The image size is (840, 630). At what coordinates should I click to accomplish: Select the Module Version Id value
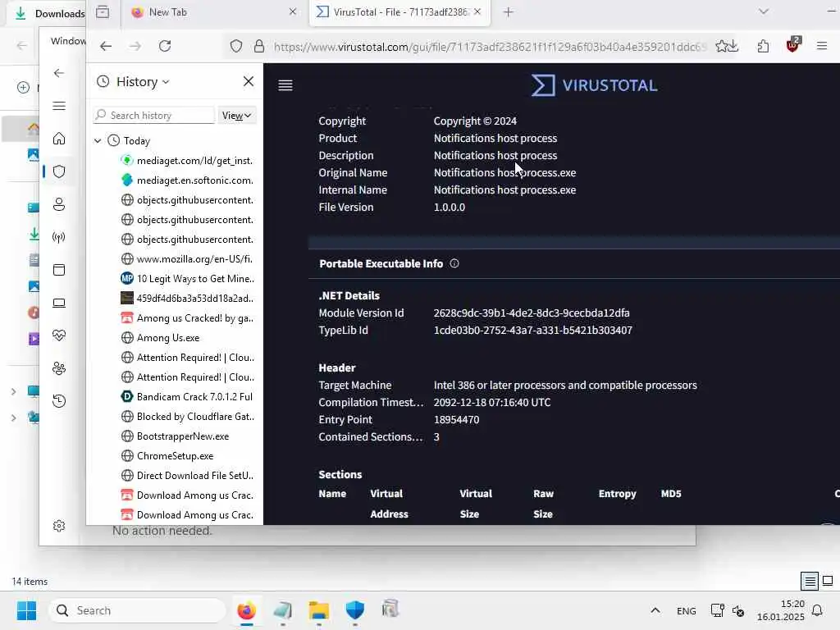(532, 313)
